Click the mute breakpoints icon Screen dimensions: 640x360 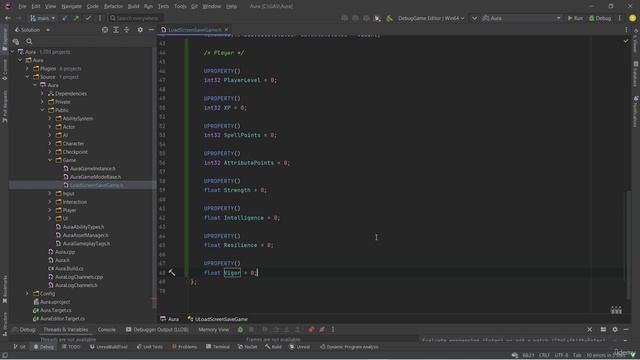click(x=322, y=329)
